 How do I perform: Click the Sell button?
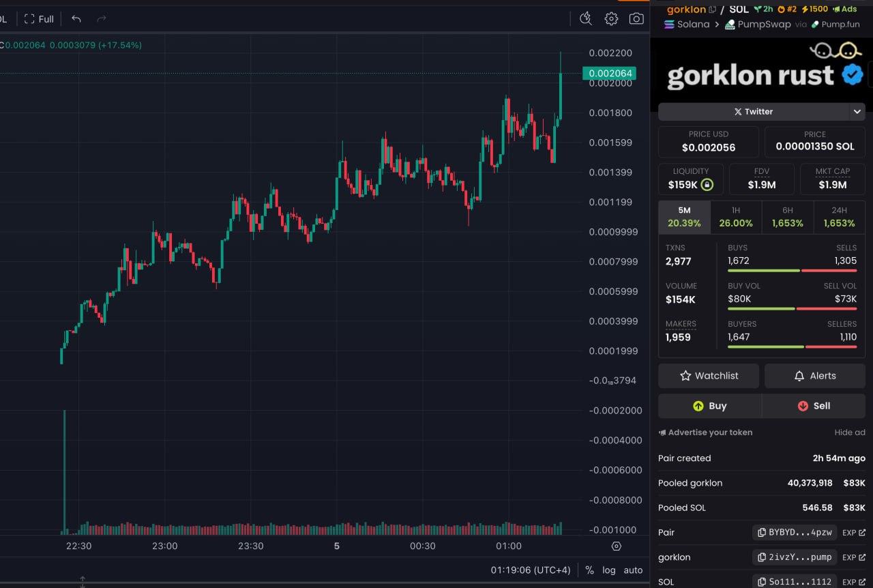(x=814, y=406)
